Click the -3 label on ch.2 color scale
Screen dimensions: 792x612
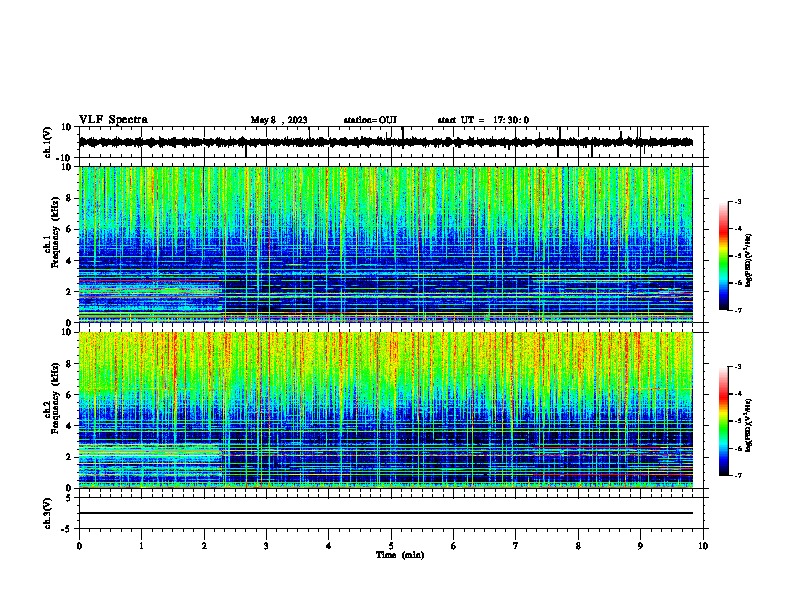[x=737, y=367]
